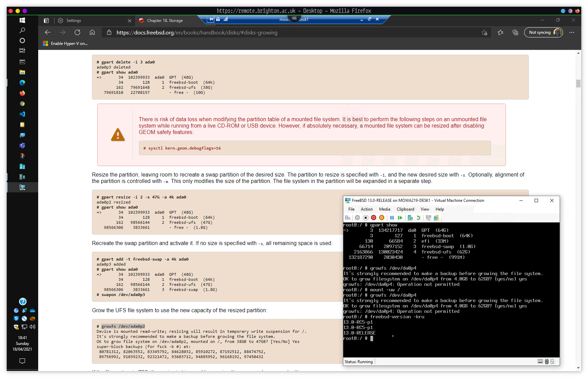Add this page to favorites with star-plus icon
Image resolution: width=588 pixels, height=378 pixels.
[x=484, y=32]
